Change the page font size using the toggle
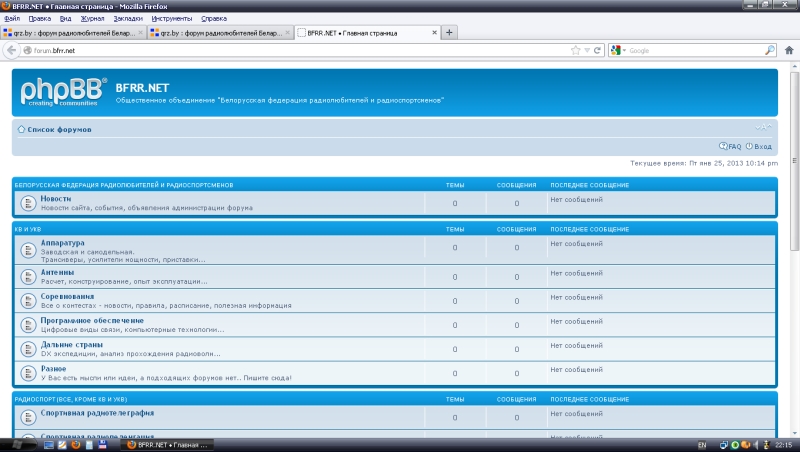The image size is (800, 452). pos(764,127)
